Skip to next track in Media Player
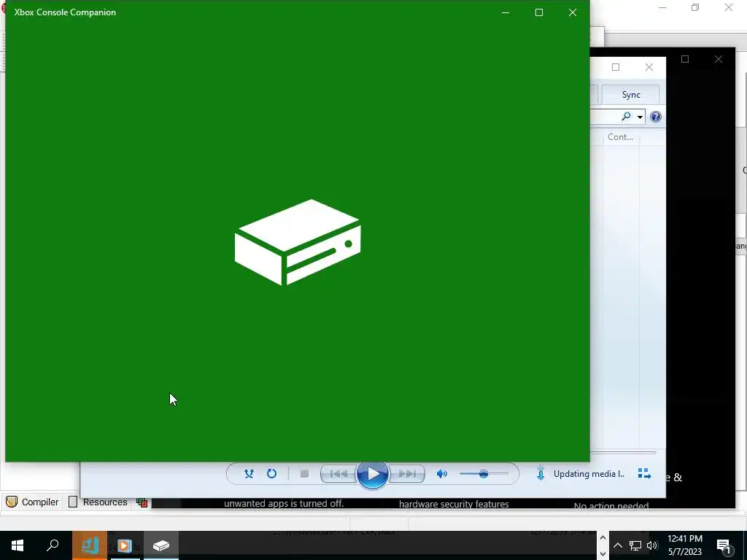747x560 pixels. pyautogui.click(x=407, y=474)
